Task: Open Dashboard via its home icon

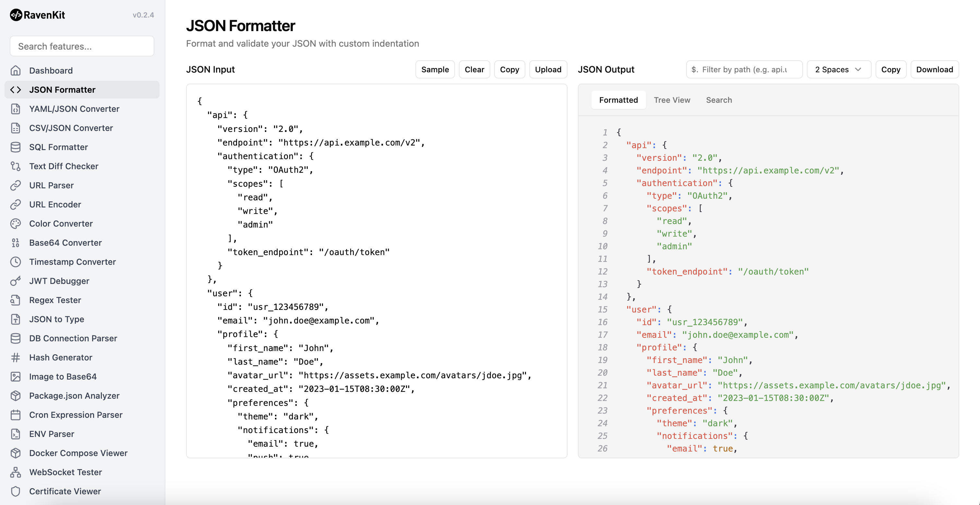Action: pos(16,70)
